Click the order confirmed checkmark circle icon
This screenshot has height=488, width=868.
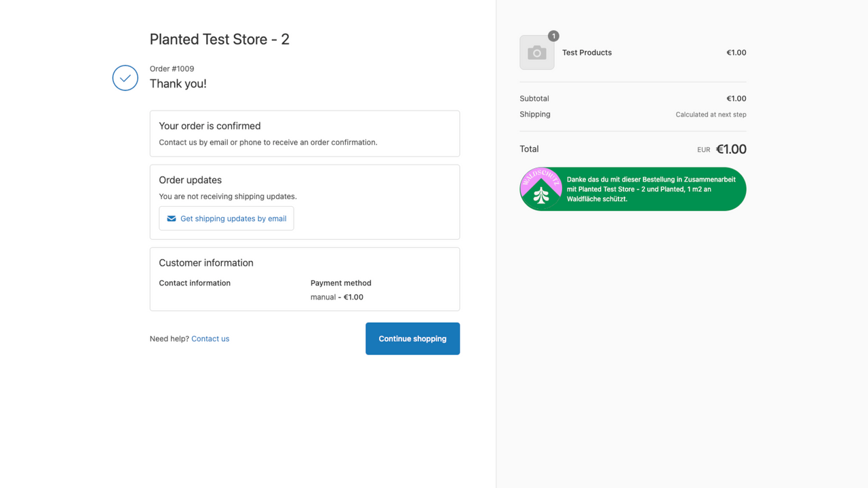125,78
